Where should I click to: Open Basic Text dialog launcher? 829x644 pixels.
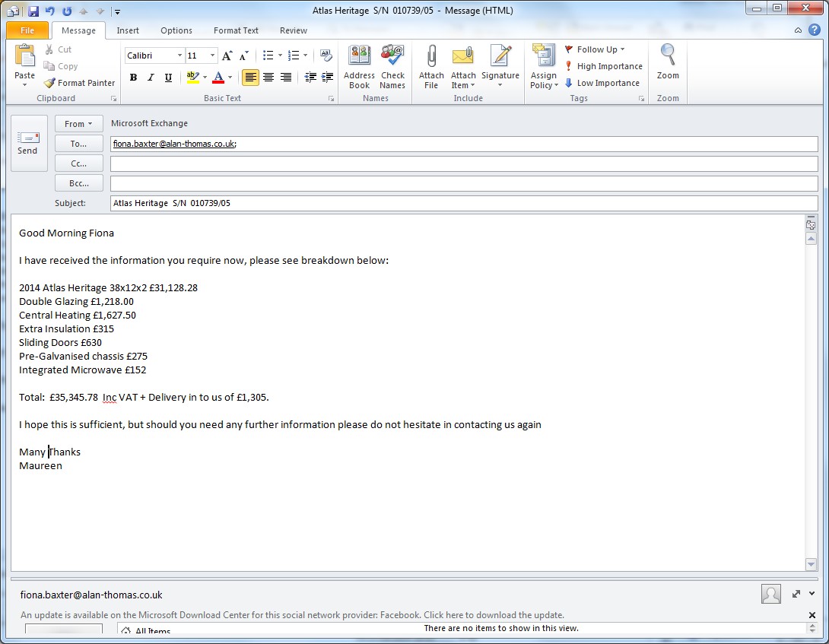pos(331,98)
